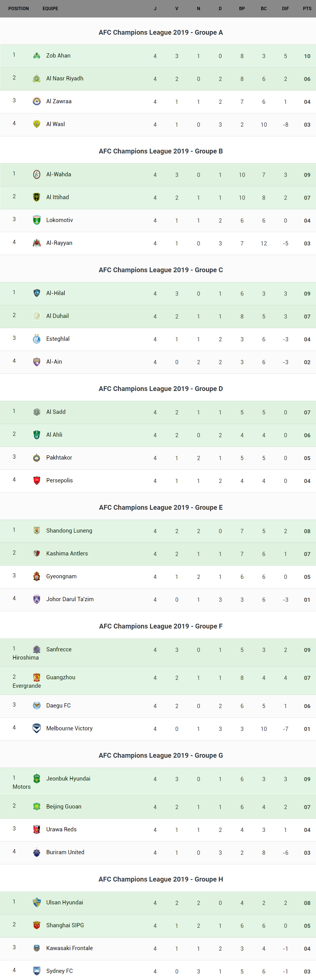Click the Esteghlal team crest
The width and height of the screenshot is (316, 980).
coord(36,339)
